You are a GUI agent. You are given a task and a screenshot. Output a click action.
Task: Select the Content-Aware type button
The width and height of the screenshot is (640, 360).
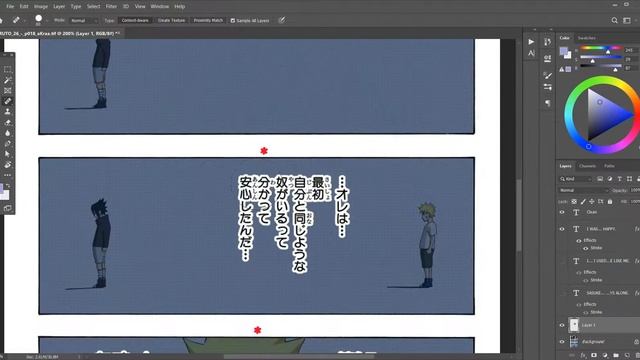[x=135, y=20]
